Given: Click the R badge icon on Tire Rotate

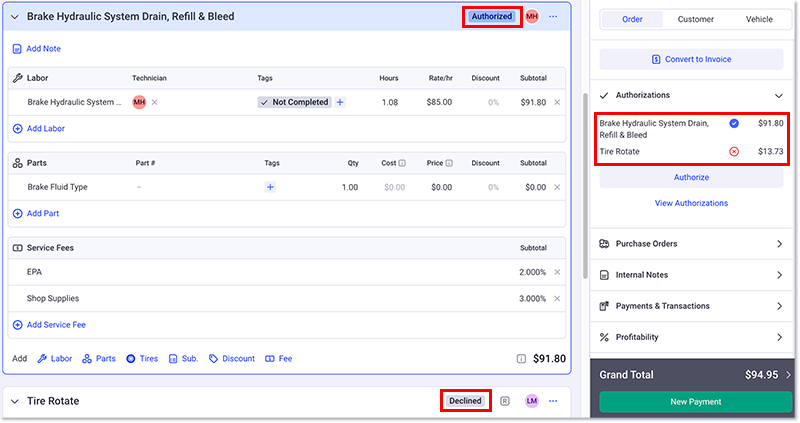Looking at the screenshot, I should pyautogui.click(x=505, y=401).
